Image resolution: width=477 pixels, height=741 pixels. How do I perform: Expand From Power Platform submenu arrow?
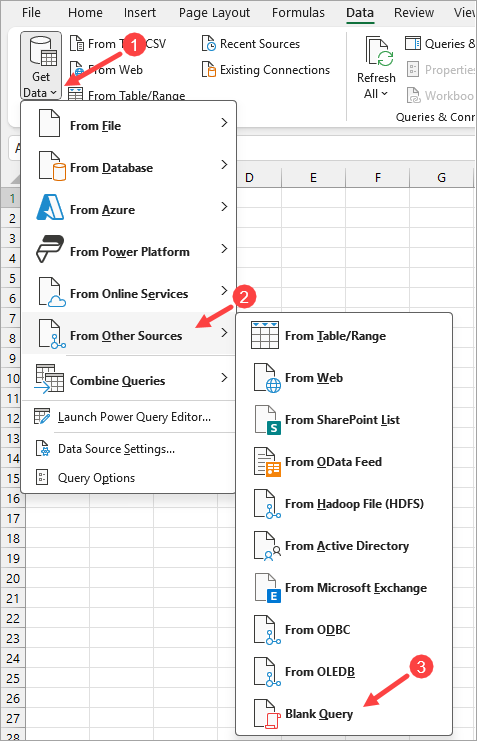pyautogui.click(x=225, y=249)
